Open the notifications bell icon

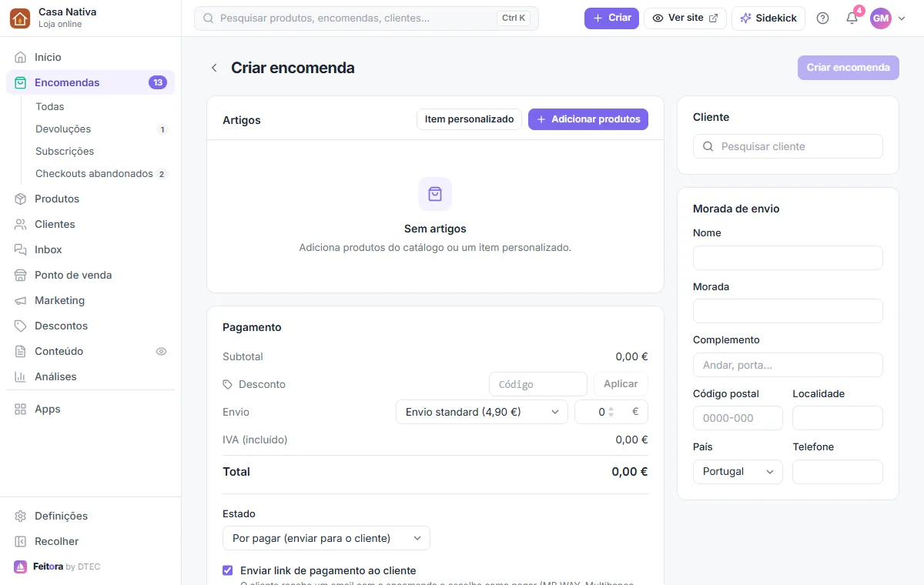coord(852,18)
